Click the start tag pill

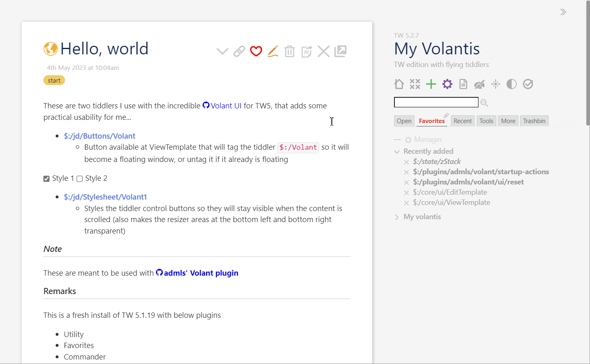54,80
